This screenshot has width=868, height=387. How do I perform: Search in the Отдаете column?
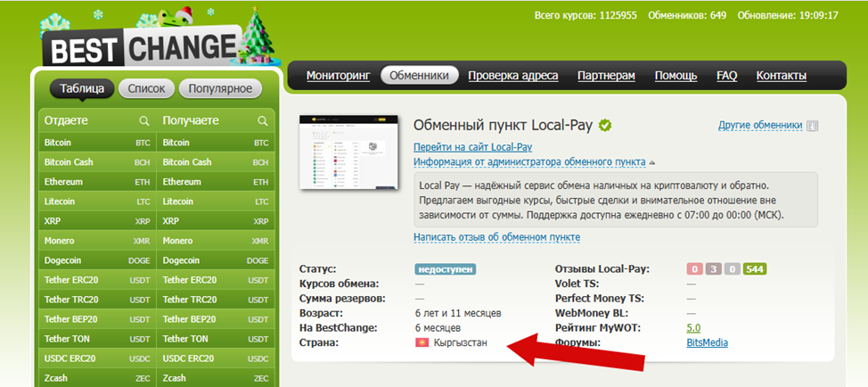pos(144,120)
